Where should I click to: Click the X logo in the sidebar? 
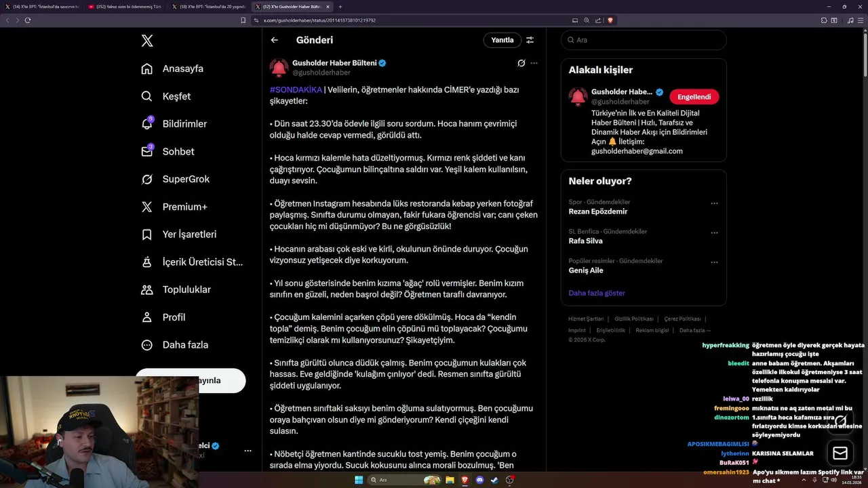click(147, 41)
